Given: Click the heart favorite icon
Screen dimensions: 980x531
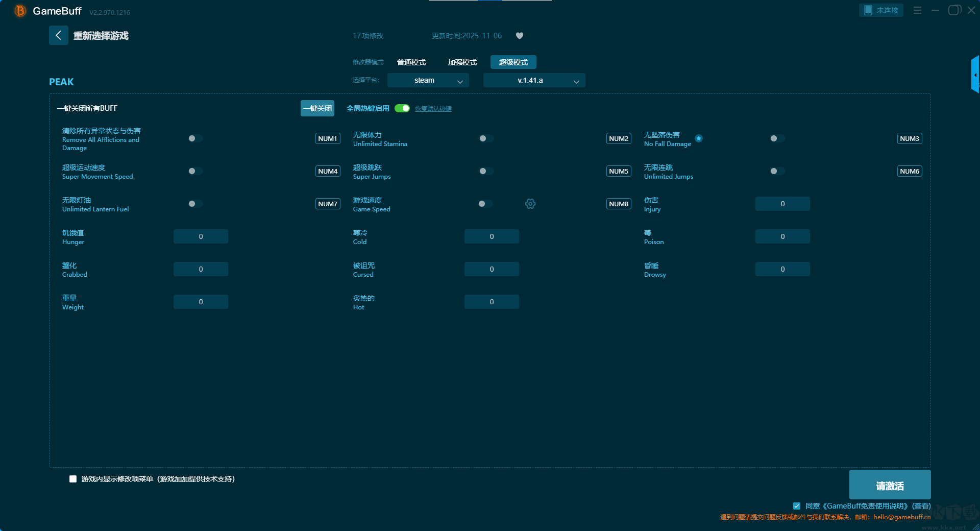Looking at the screenshot, I should [x=519, y=36].
